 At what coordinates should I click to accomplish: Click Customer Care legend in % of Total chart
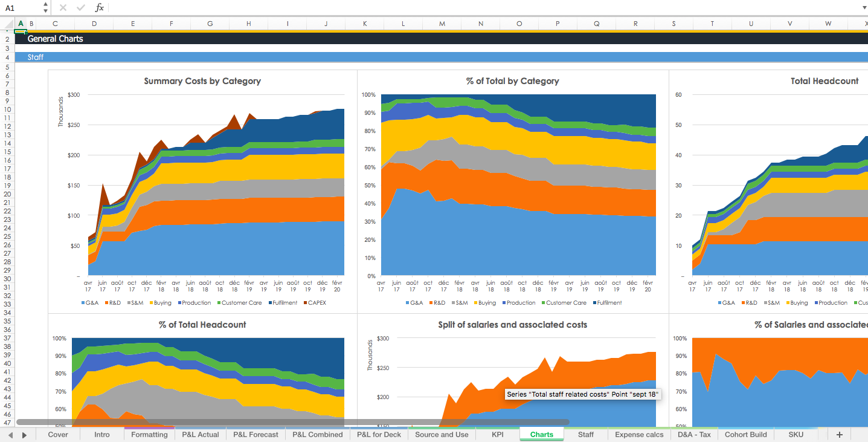563,303
